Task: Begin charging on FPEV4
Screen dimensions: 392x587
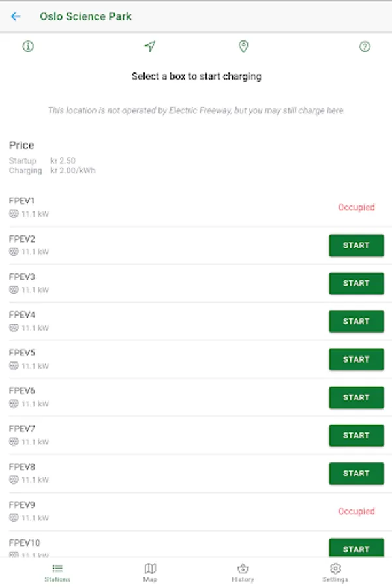Action: 356,322
